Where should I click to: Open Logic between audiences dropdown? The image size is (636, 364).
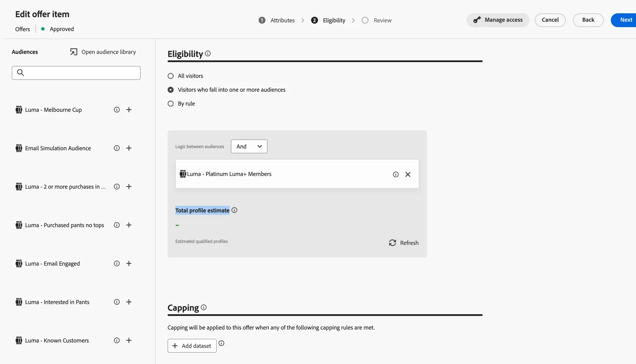coord(249,147)
